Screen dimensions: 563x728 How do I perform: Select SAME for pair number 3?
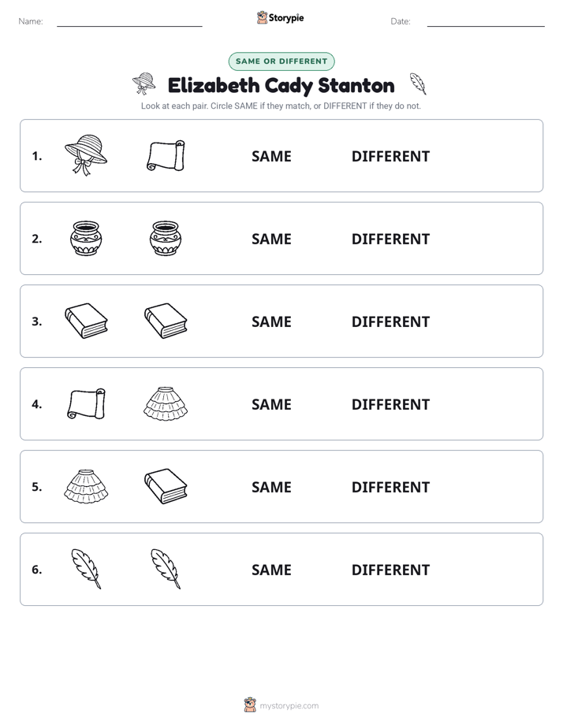(271, 321)
